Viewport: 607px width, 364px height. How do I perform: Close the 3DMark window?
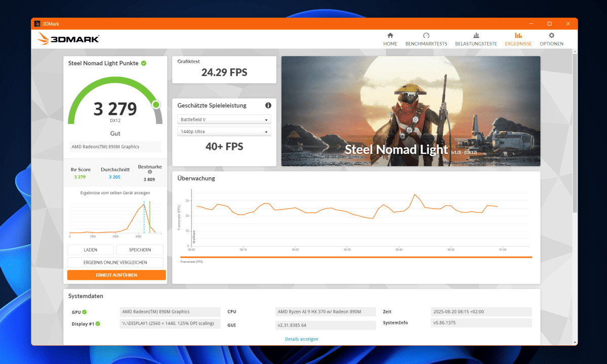coord(568,24)
